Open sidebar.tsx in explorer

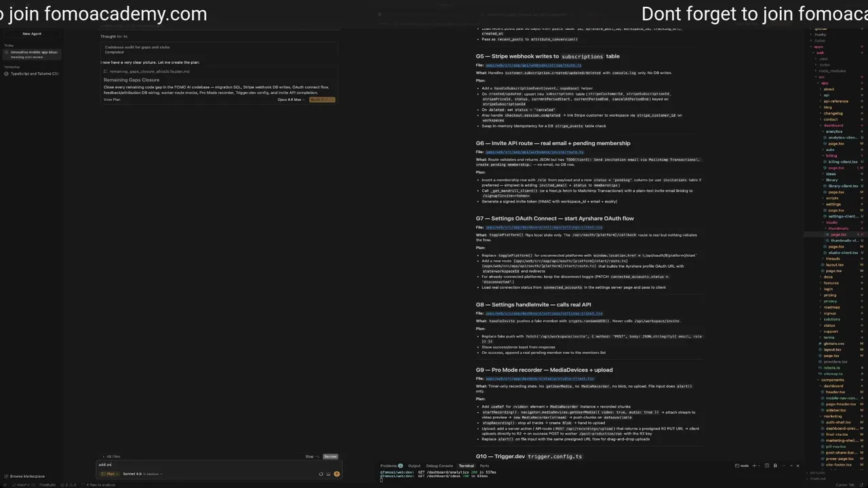[x=835, y=410]
